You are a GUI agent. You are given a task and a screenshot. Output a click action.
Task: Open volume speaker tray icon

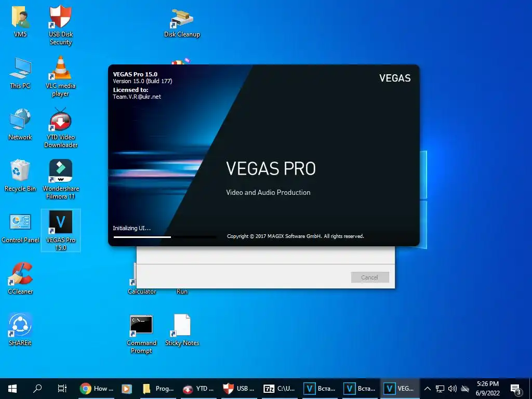click(453, 389)
